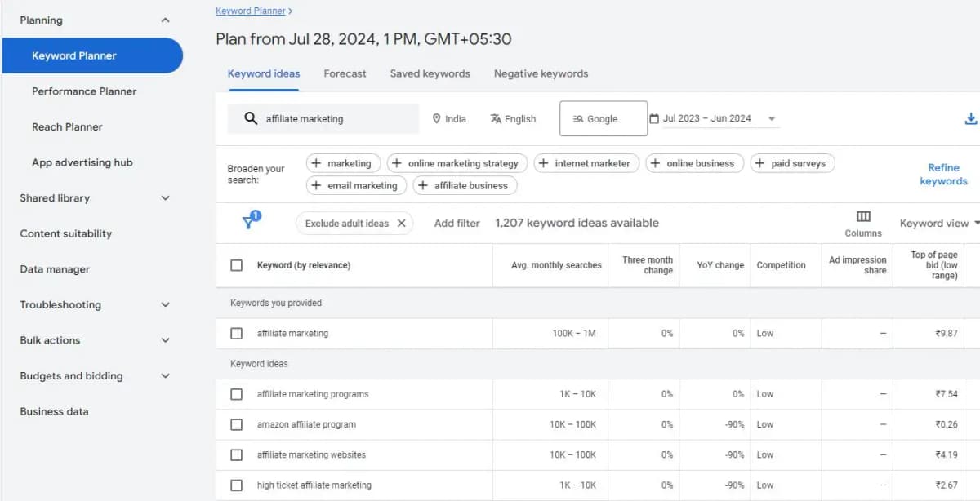Viewport: 980px width, 501px height.
Task: Click Refine keywords link
Action: pyautogui.click(x=943, y=175)
